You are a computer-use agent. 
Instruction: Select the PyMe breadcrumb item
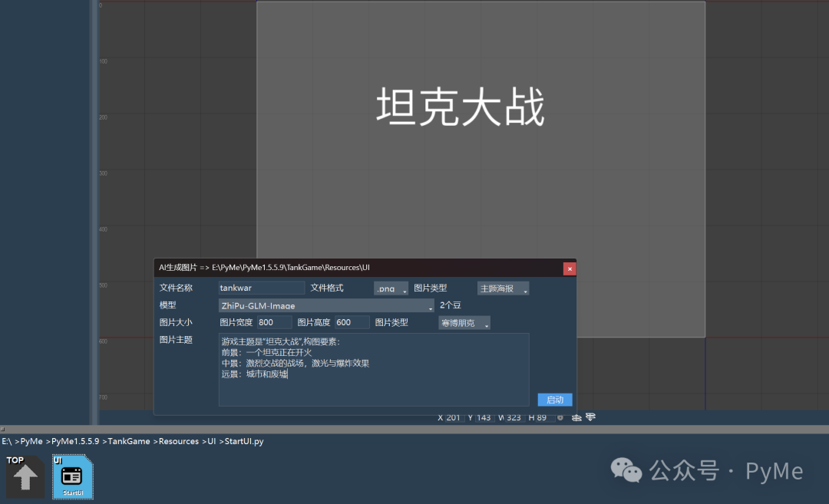pyautogui.click(x=31, y=441)
